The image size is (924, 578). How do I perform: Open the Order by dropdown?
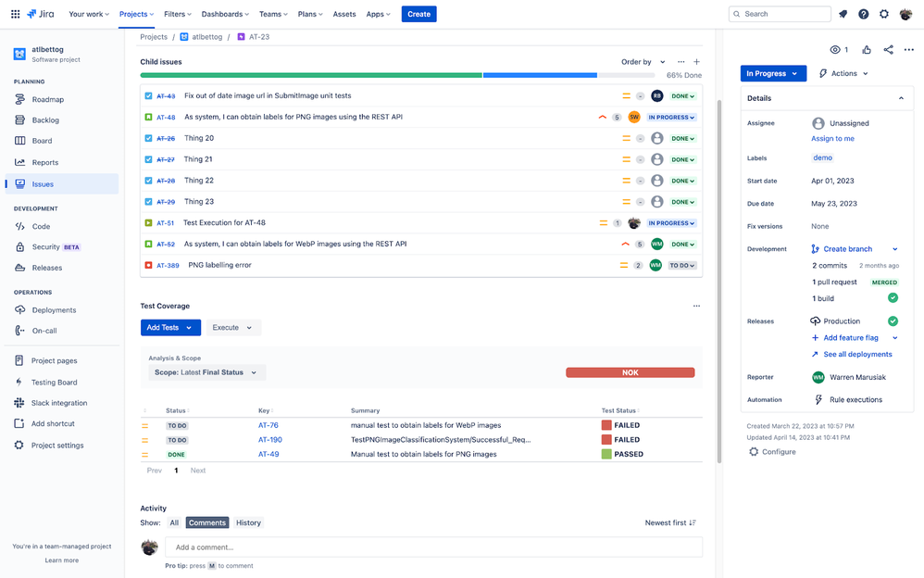click(643, 62)
